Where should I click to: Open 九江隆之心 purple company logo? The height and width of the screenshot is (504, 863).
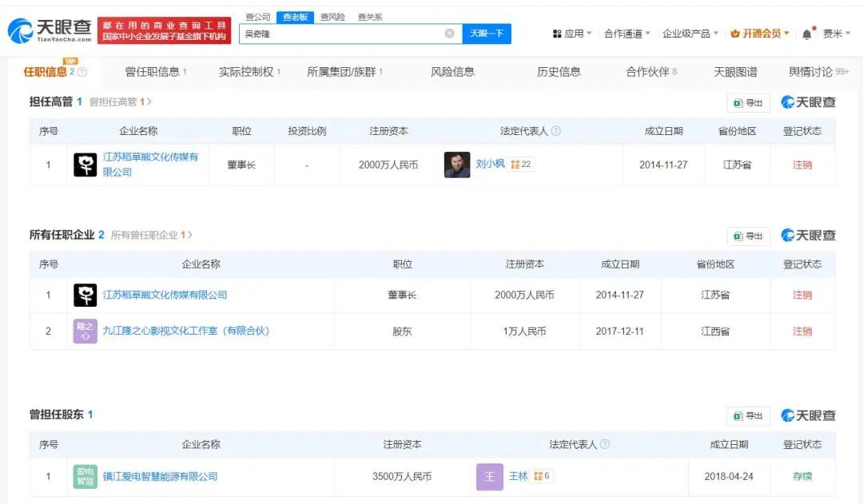[86, 331]
